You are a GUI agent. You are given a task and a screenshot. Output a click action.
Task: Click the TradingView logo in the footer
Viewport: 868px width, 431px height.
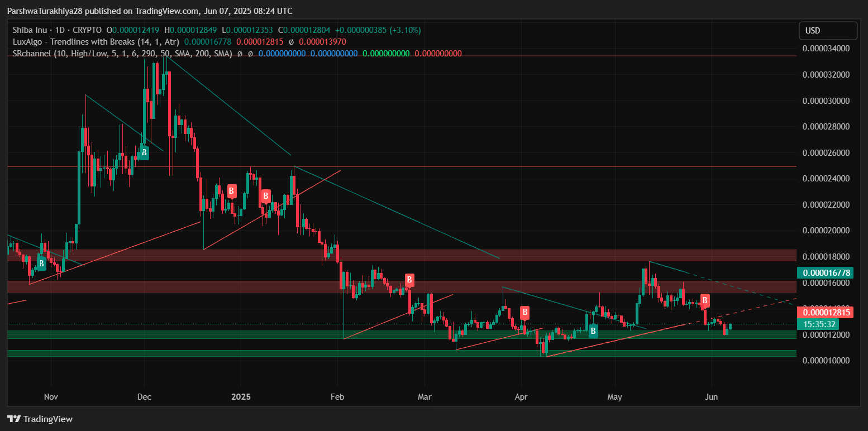click(40, 419)
